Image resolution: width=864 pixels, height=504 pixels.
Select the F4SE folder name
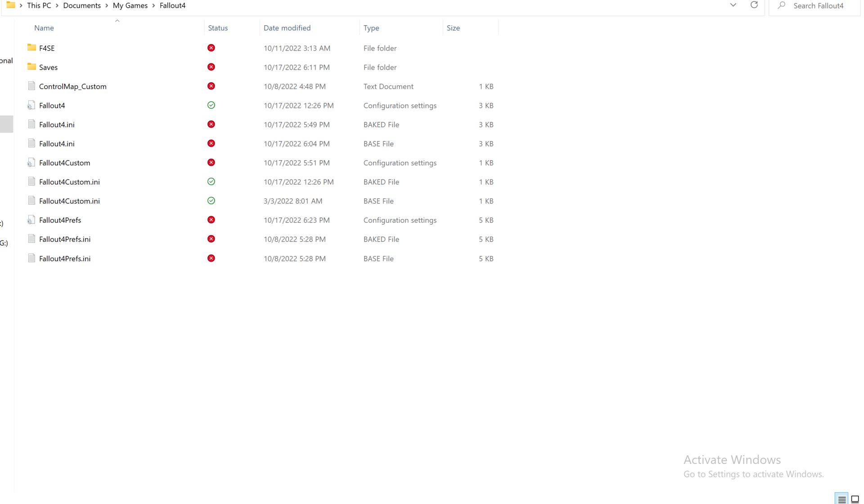point(47,48)
